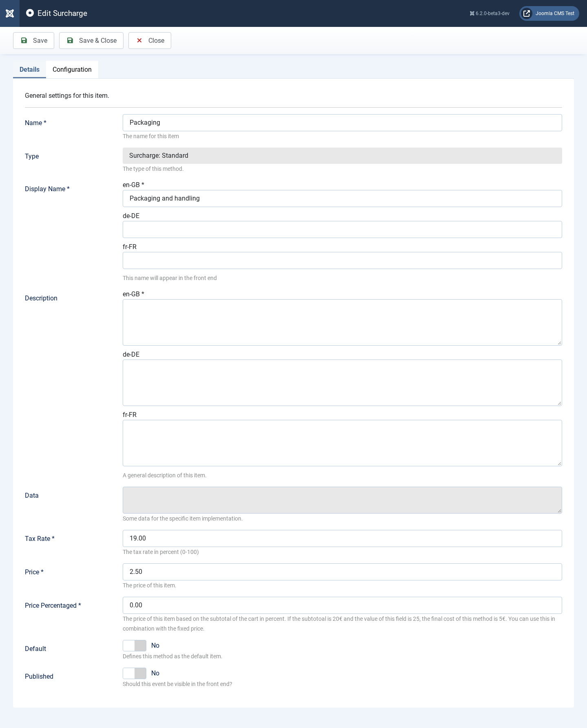Click the Tax Rate * label
The image size is (587, 728).
click(x=40, y=539)
